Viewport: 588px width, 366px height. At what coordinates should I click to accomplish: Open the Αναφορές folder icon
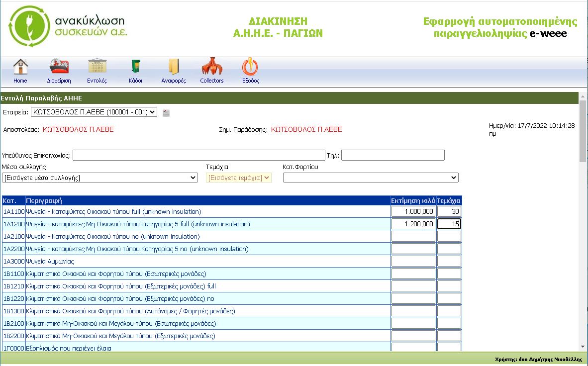pos(173,67)
